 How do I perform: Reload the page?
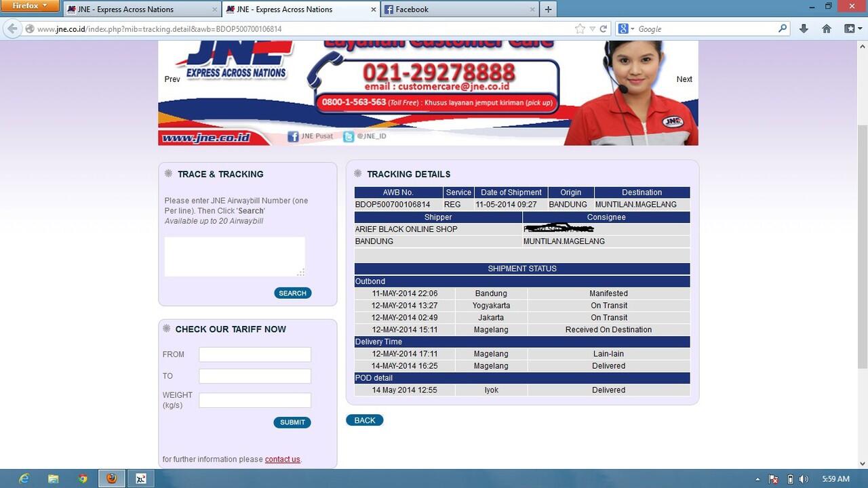click(603, 29)
